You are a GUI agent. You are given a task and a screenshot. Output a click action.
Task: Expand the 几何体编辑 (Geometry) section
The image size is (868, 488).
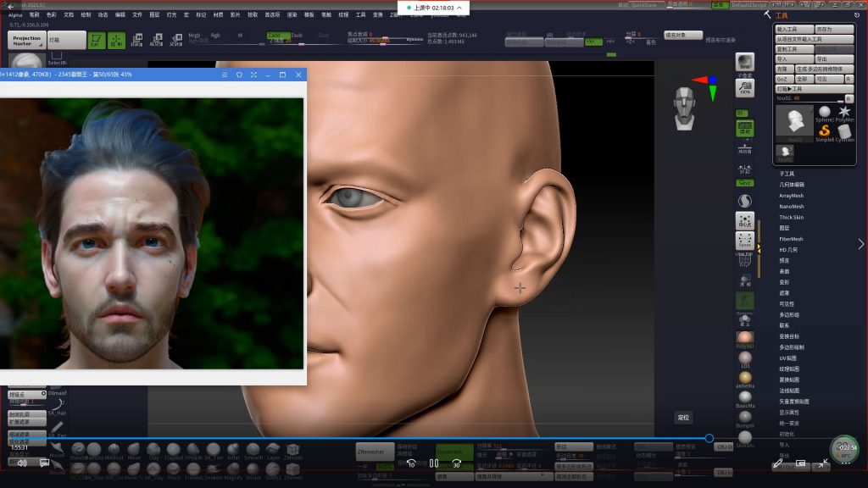tap(792, 185)
